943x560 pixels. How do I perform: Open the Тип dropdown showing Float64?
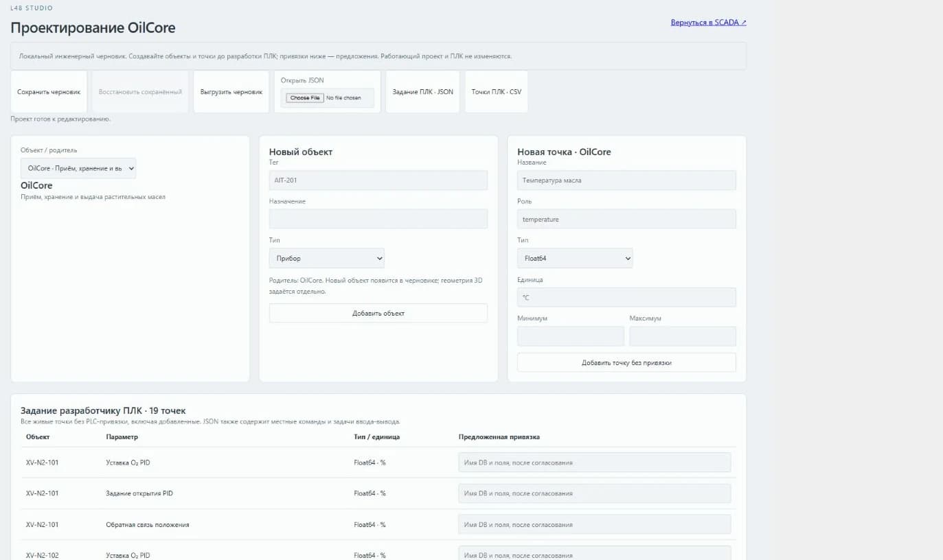(x=575, y=258)
